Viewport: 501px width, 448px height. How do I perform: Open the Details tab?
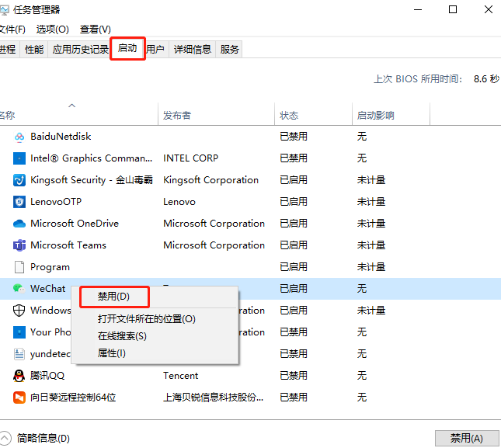193,49
